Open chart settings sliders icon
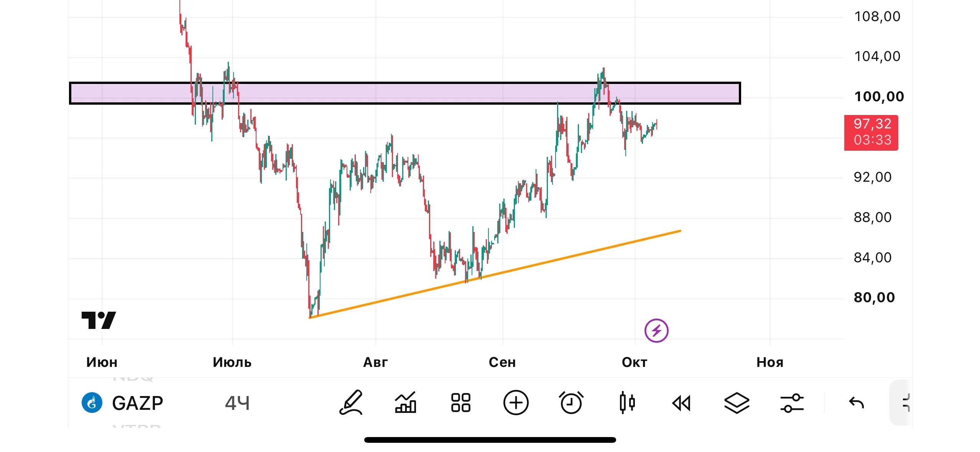 792,403
